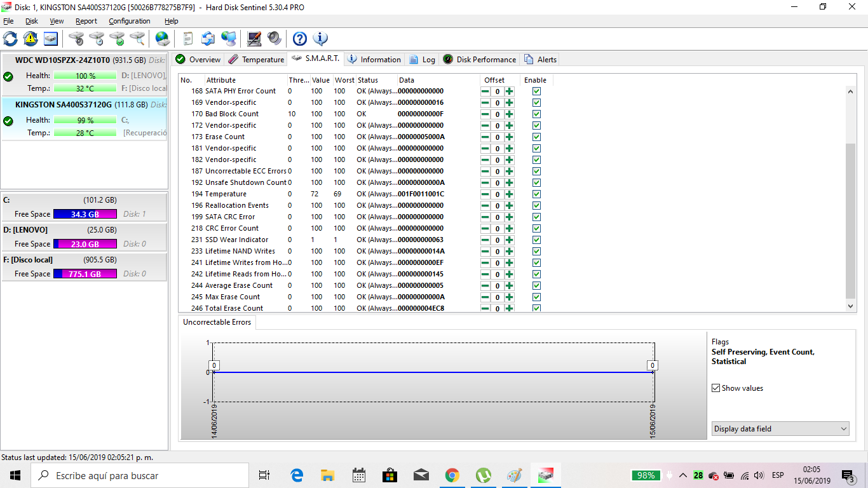Click the WDC disk 100% health bar
Screen dimensions: 868x488
pos(85,76)
